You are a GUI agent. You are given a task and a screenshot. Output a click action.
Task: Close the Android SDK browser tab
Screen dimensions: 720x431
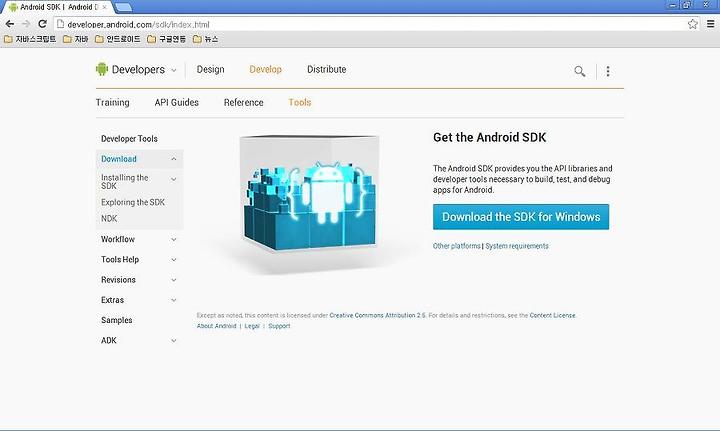(x=105, y=7)
